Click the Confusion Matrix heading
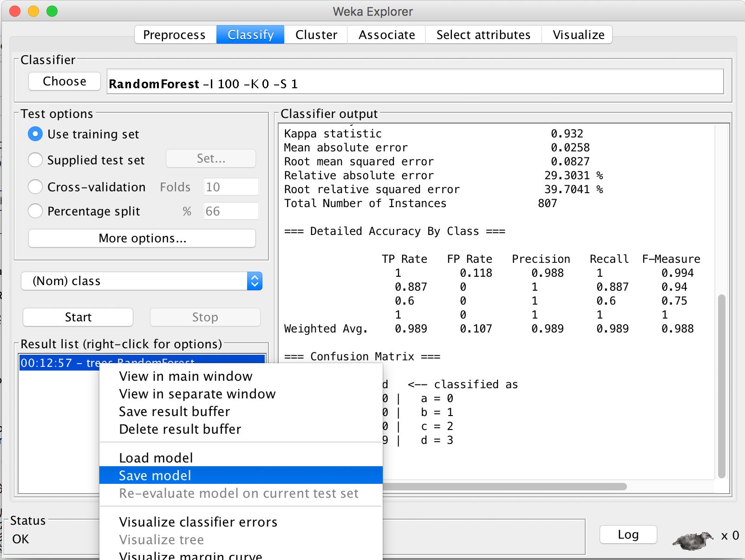 click(362, 357)
